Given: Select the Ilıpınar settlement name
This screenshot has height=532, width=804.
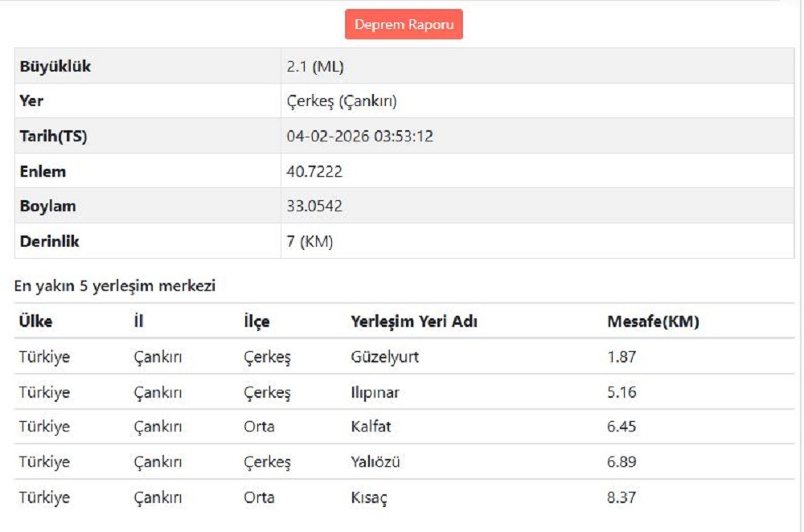Looking at the screenshot, I should point(375,392).
